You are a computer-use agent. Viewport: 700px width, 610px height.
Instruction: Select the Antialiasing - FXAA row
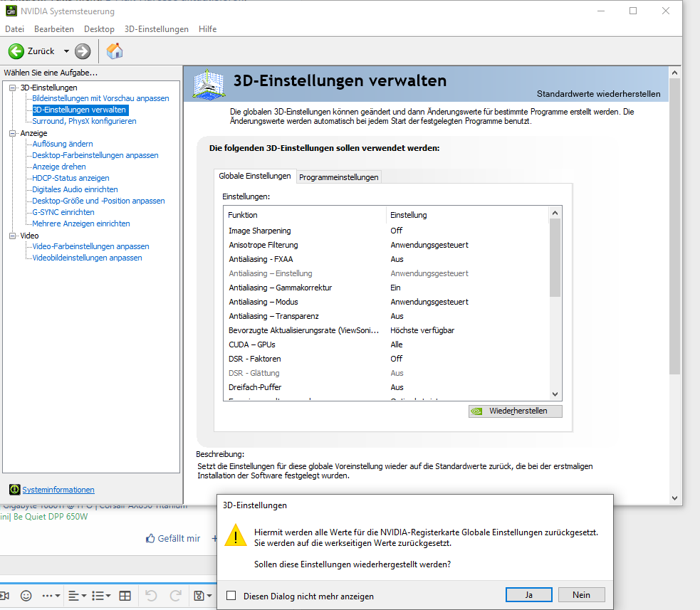click(387, 259)
